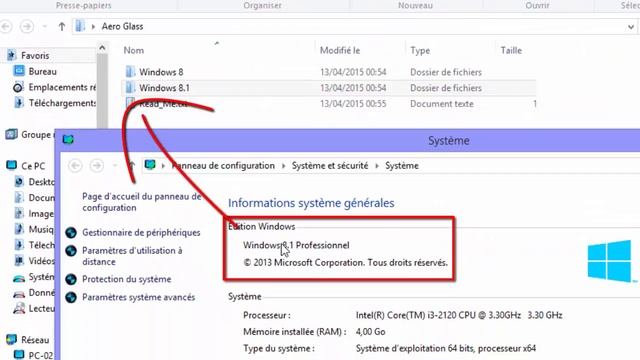Select 4,00 Go installed RAM value
Viewport: 640px width, 360px height.
[371, 332]
